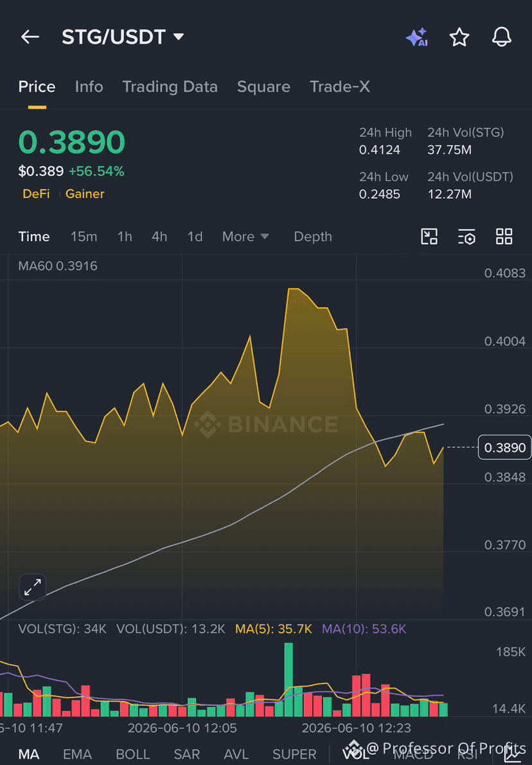
Task: Expand chart to fullscreen with arrows icon
Action: [33, 587]
